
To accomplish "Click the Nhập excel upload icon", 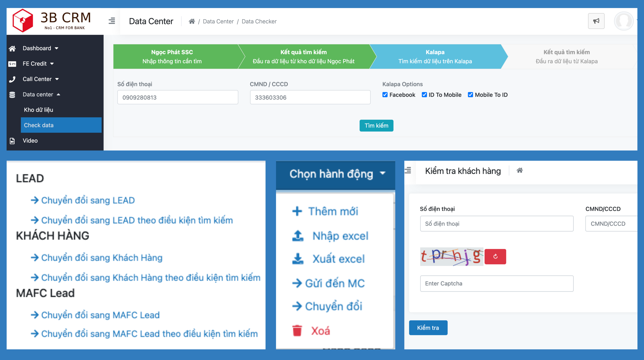I will (x=298, y=236).
